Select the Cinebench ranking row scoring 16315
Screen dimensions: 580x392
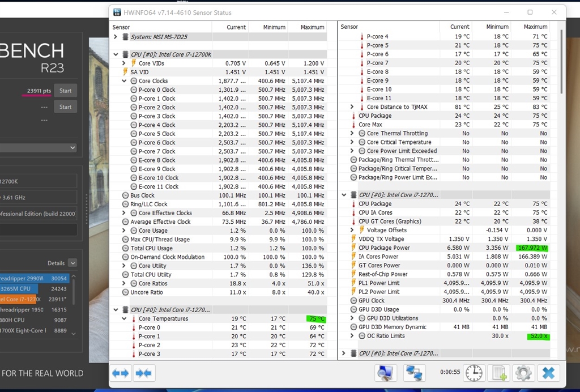tap(35, 309)
